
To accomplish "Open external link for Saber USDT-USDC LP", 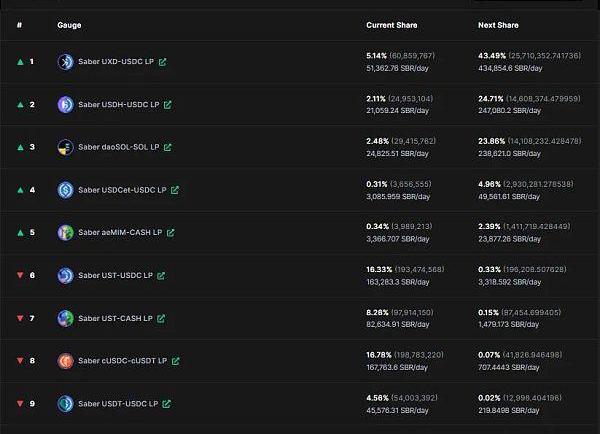I will click(x=166, y=403).
